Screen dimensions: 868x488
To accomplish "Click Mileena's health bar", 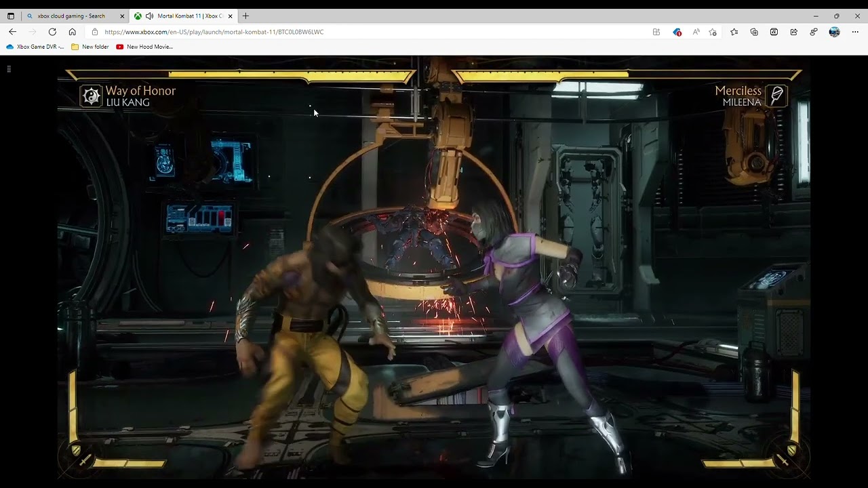I will [627, 75].
